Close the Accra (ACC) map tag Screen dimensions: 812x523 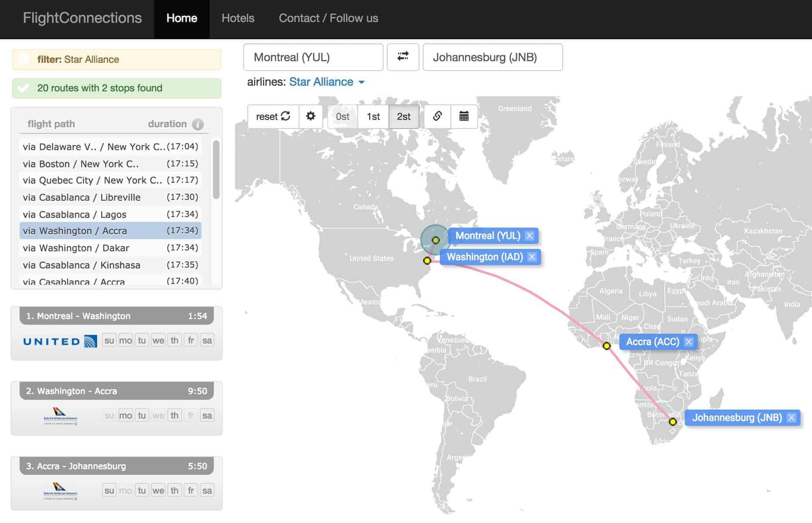pyautogui.click(x=688, y=342)
